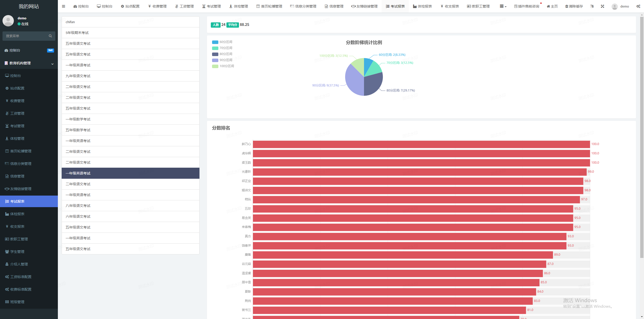The width and height of the screenshot is (644, 319).
Task: Open the language translation icon
Action: 592,6
